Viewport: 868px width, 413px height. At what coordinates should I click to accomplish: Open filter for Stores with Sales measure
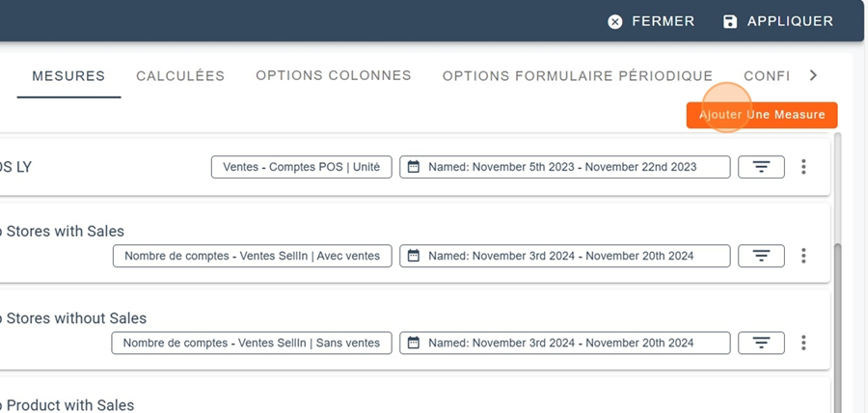[761, 256]
